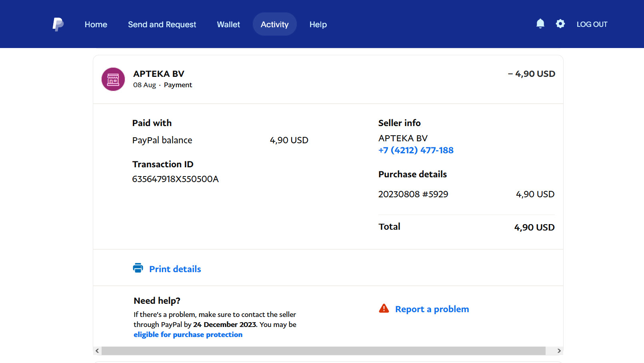Call seller number +7 (4212) 477-188

(416, 150)
